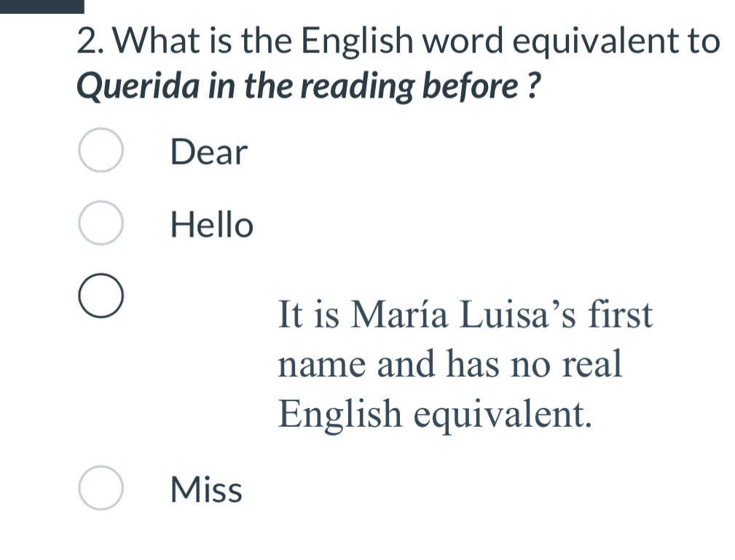Choose the answer option labeled Miss
Image resolution: width=735 pixels, height=560 pixels.
[x=205, y=489]
